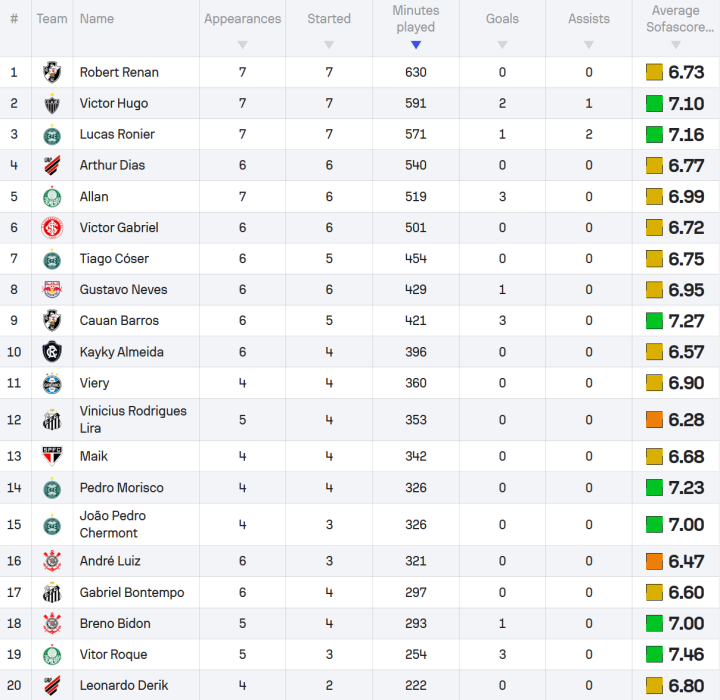Screen dimensions: 720x700
Task: Click orange rating box for Vinicius Rodrigues Lira
Action: pyautogui.click(x=655, y=420)
